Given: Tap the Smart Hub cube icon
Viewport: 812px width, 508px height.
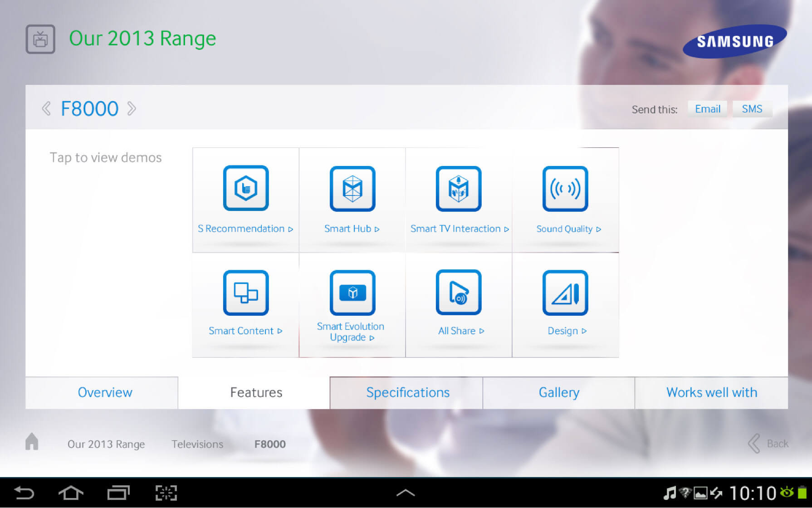Looking at the screenshot, I should coord(352,188).
